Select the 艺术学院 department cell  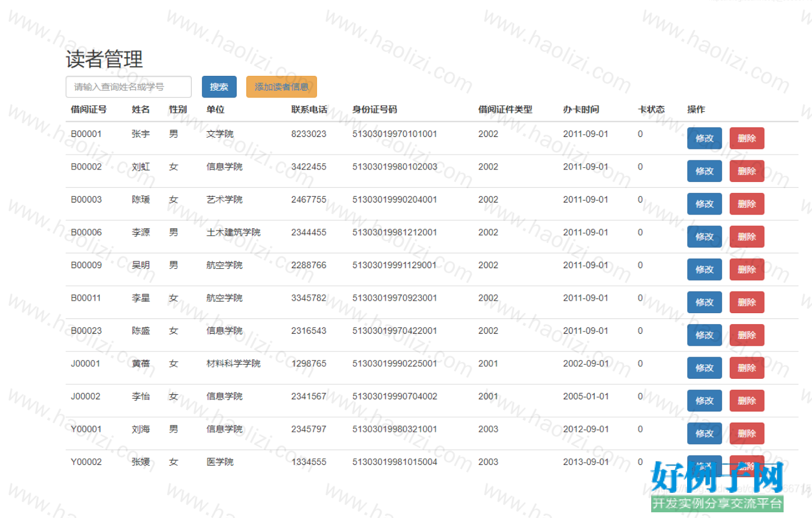tap(225, 200)
